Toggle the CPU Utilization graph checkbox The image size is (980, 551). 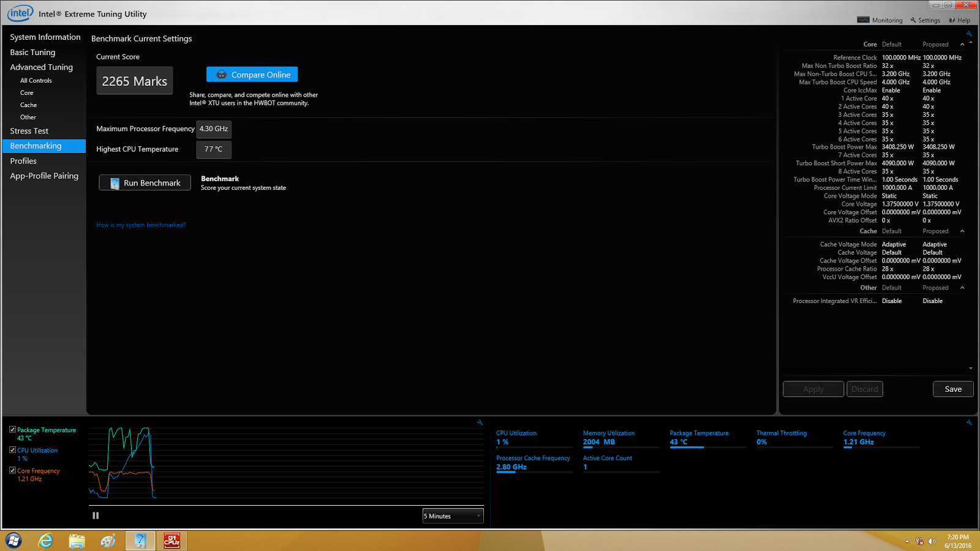(x=12, y=450)
